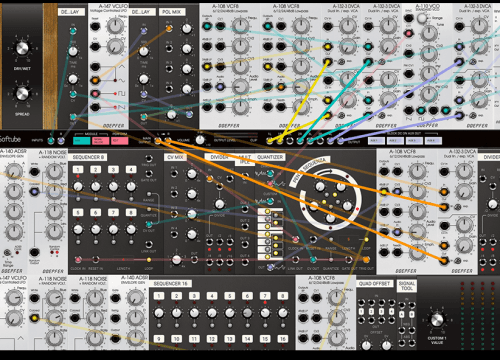
Task: Click the CV Mix OUT jack
Action: 194,260
